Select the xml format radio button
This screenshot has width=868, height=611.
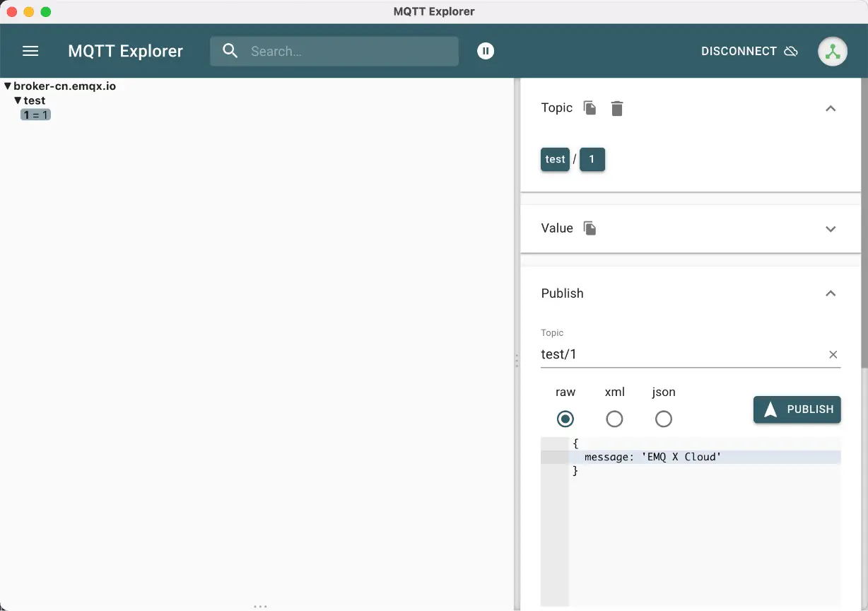[614, 419]
